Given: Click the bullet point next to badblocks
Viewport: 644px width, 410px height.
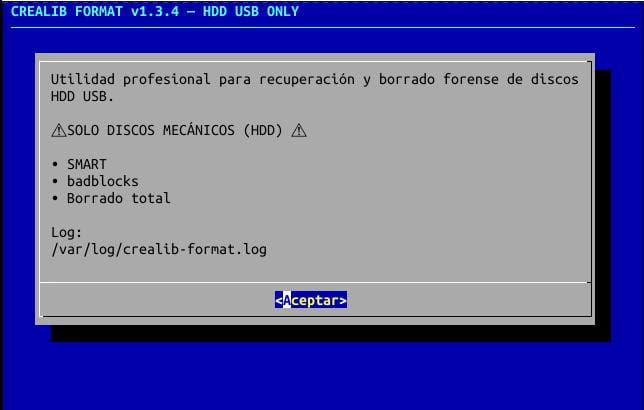Looking at the screenshot, I should 55,181.
